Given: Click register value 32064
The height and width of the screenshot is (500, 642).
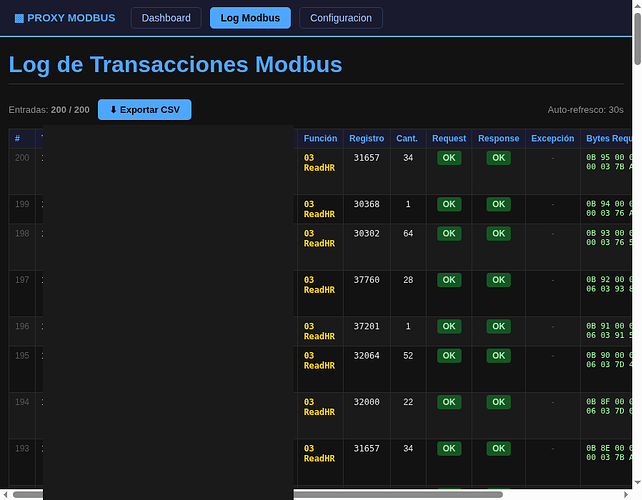Looking at the screenshot, I should [366, 355].
